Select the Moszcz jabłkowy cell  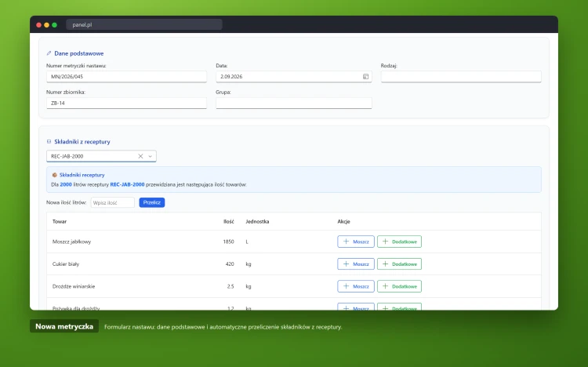(71, 242)
